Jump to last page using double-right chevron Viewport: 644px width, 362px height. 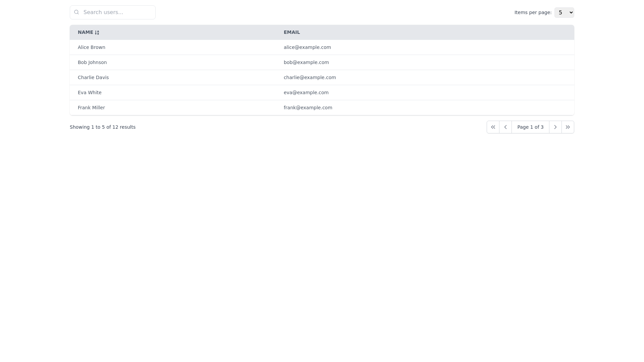pos(568,127)
